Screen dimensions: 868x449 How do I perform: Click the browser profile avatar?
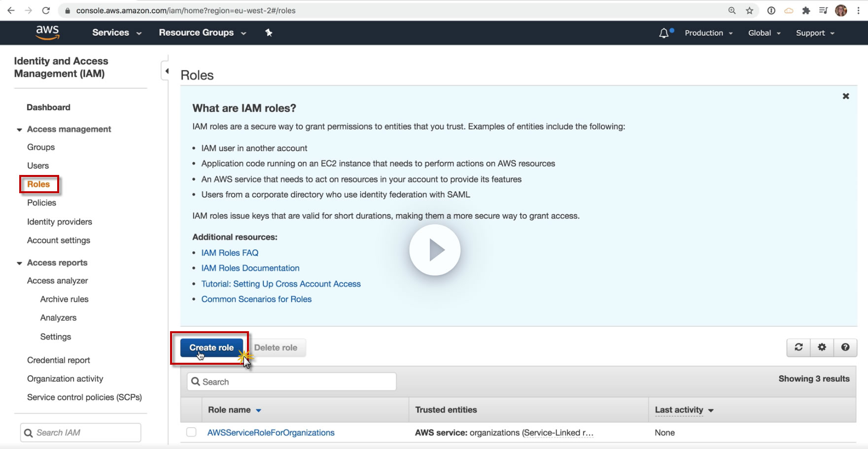tap(841, 10)
